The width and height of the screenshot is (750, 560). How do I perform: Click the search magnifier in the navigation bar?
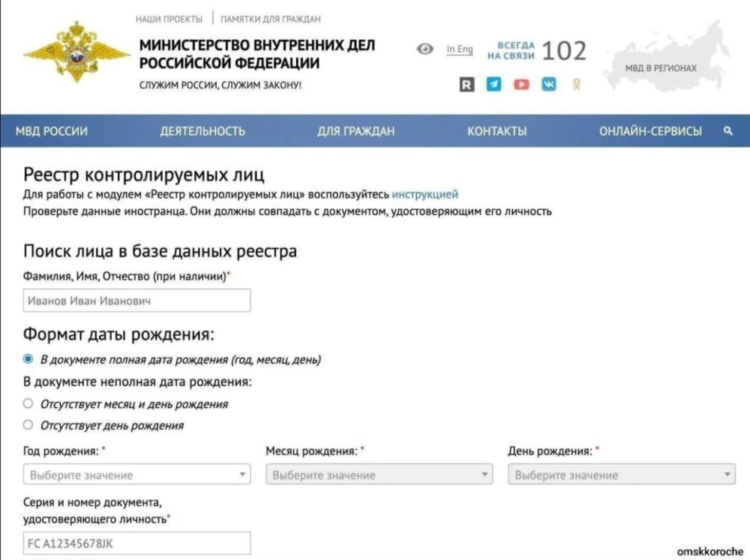coord(727,131)
